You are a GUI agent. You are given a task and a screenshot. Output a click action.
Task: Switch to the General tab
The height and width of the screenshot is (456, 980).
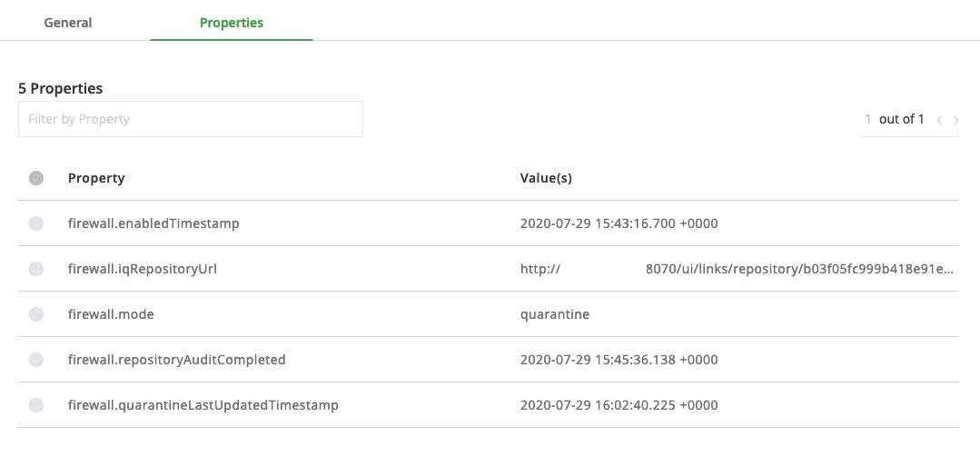pyautogui.click(x=68, y=23)
